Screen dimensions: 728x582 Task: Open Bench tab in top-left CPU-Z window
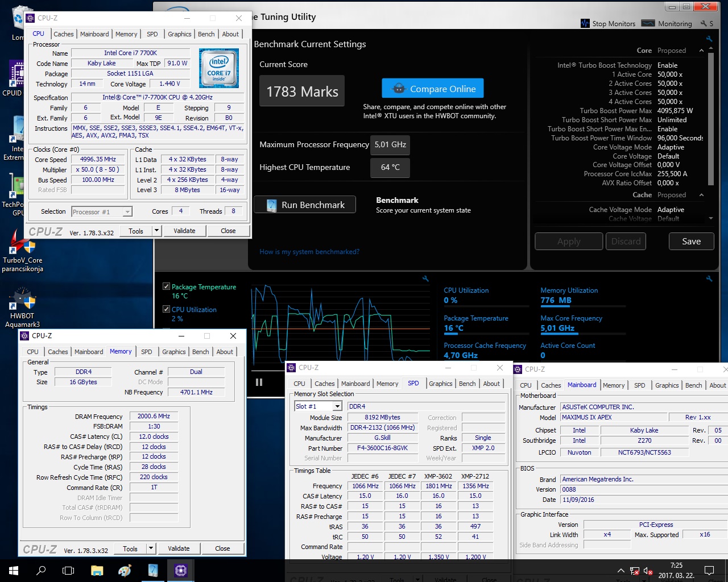click(206, 34)
